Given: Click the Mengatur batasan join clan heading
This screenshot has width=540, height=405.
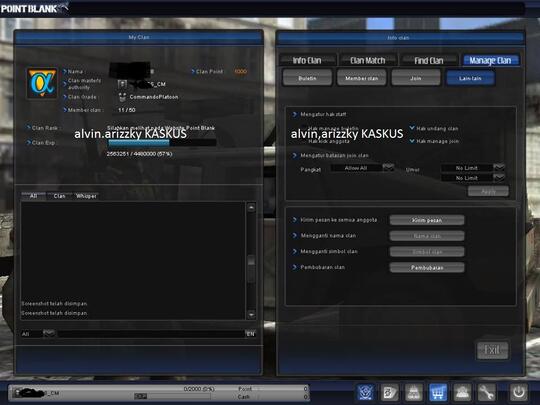Looking at the screenshot, I should coord(334,155).
